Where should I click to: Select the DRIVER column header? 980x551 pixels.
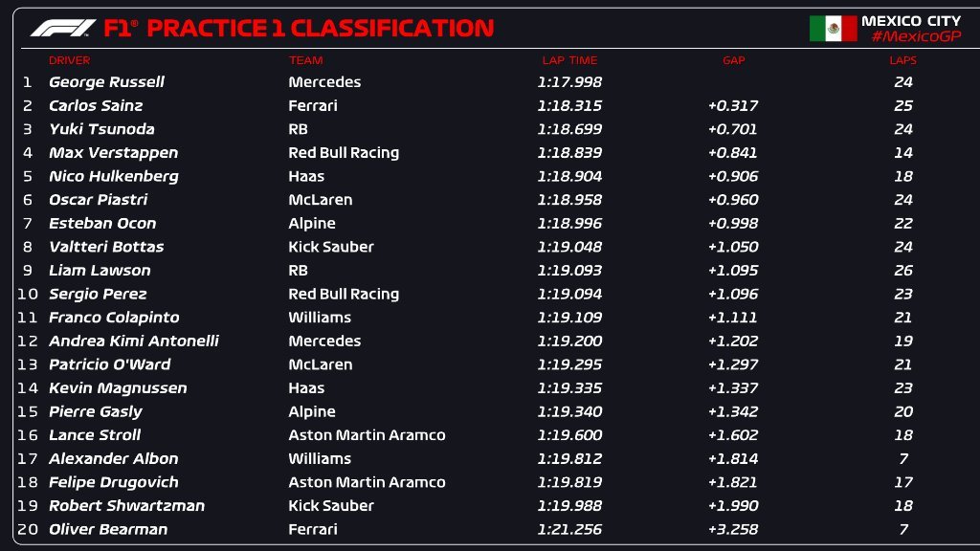[69, 60]
